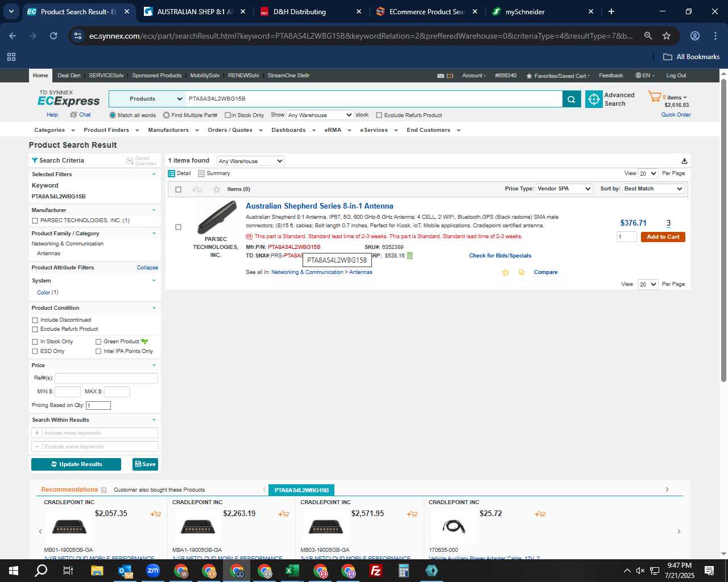This screenshot has height=582, width=728.
Task: Open Saved Searches icon
Action: tap(130, 161)
